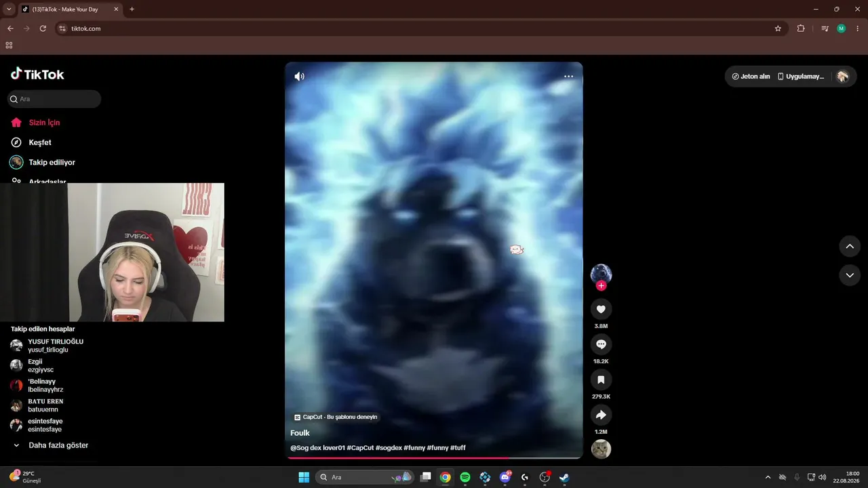Click the 'Jeton alın' coins button

point(751,77)
